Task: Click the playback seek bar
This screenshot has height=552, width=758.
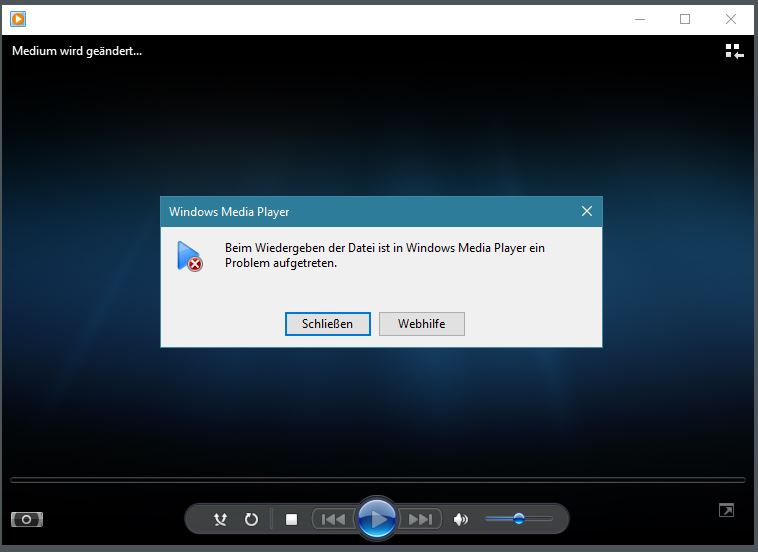Action: point(378,480)
